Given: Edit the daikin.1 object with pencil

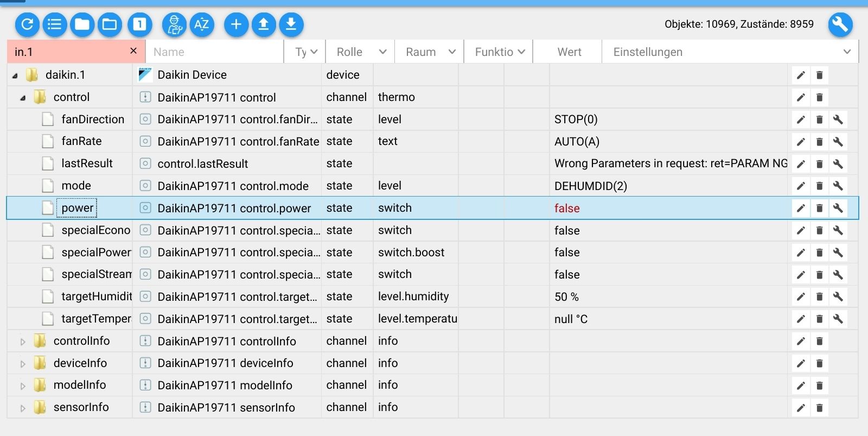Looking at the screenshot, I should [801, 75].
